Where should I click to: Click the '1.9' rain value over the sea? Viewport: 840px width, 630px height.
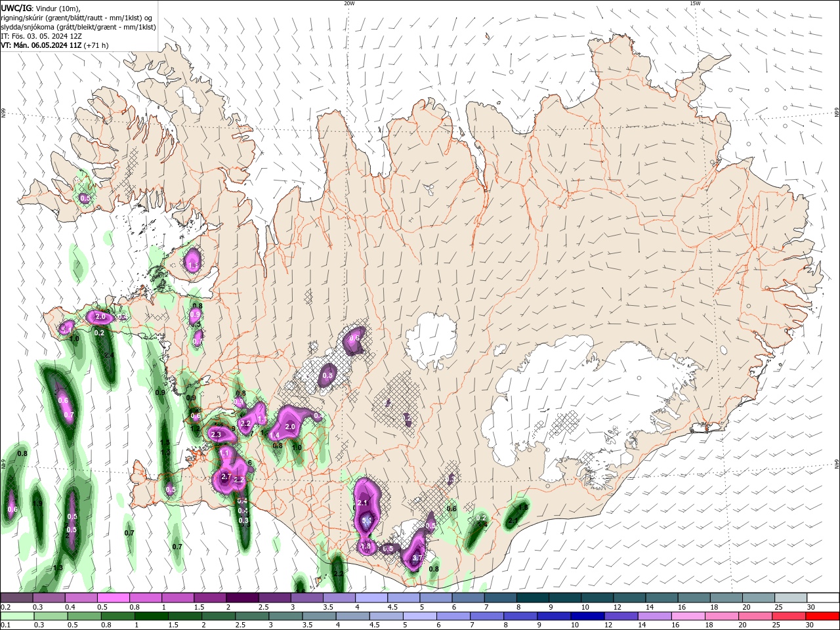tap(37, 504)
